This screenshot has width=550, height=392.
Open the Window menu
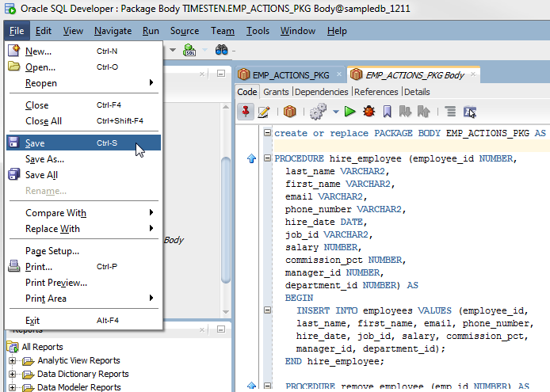pyautogui.click(x=298, y=31)
